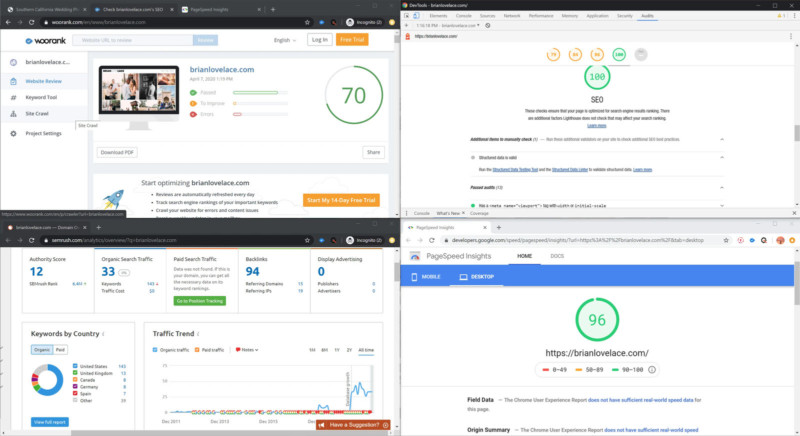800x436 pixels.
Task: Open score legend info icon on PageSpeed
Action: pyautogui.click(x=652, y=370)
